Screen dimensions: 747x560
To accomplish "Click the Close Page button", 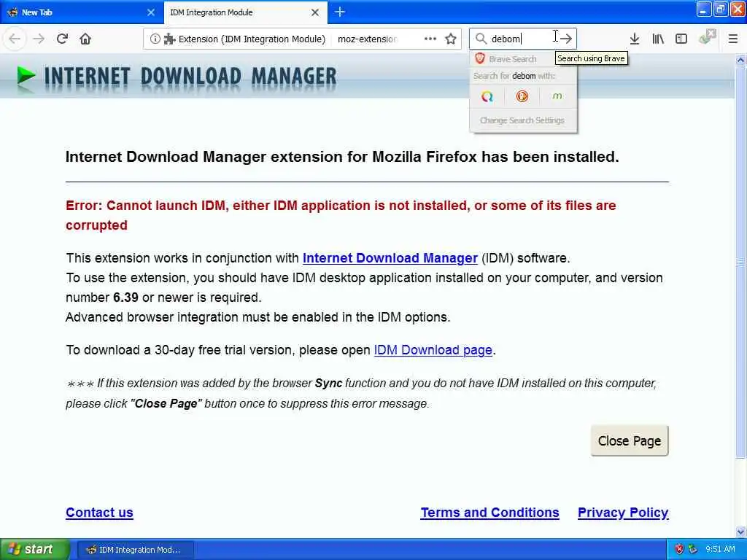I will click(630, 441).
